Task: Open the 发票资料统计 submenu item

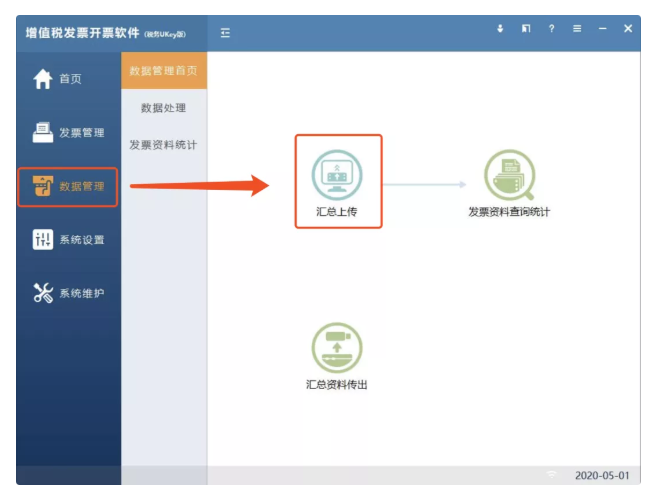Action: click(x=163, y=145)
